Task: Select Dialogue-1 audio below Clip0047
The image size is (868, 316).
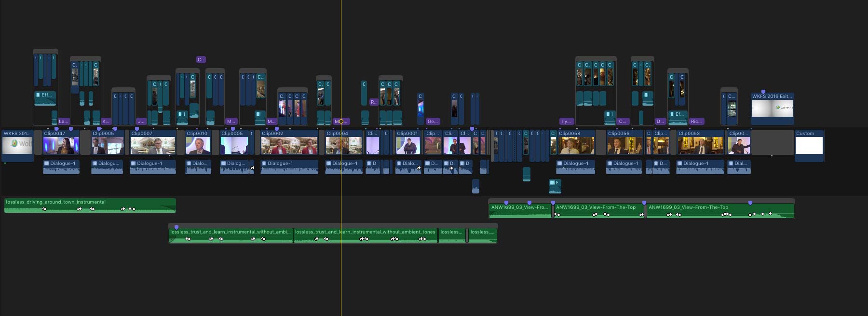Action: pos(61,167)
